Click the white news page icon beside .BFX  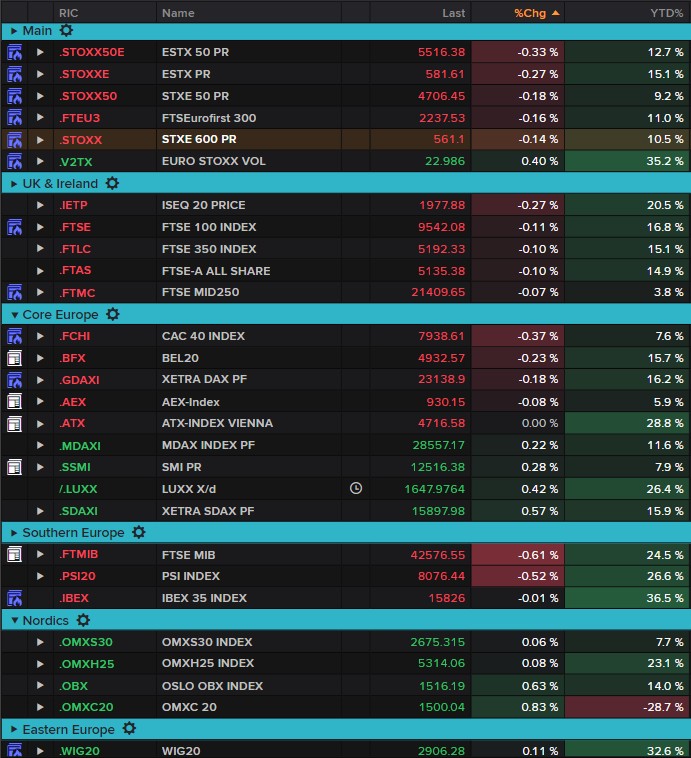[15, 358]
